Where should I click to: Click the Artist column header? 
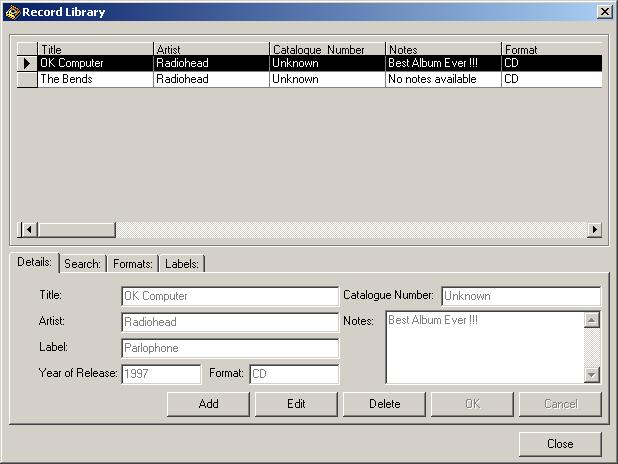(211, 49)
